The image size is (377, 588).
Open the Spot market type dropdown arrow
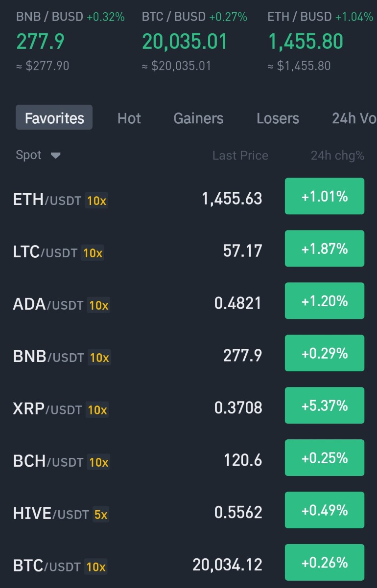[x=55, y=156]
